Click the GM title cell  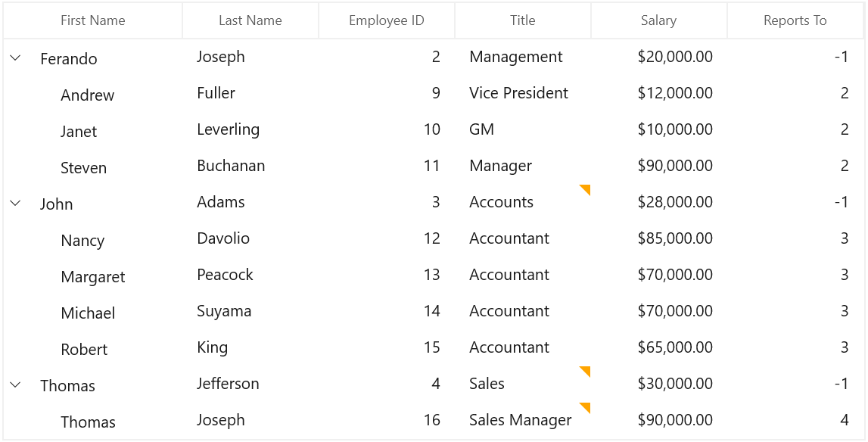coord(523,129)
